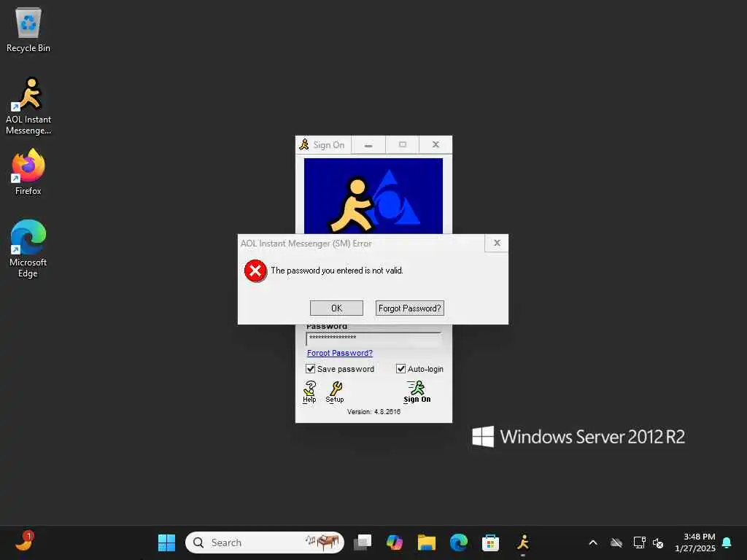Select the Firefox desktop shortcut
The image size is (747, 560).
coord(28,172)
